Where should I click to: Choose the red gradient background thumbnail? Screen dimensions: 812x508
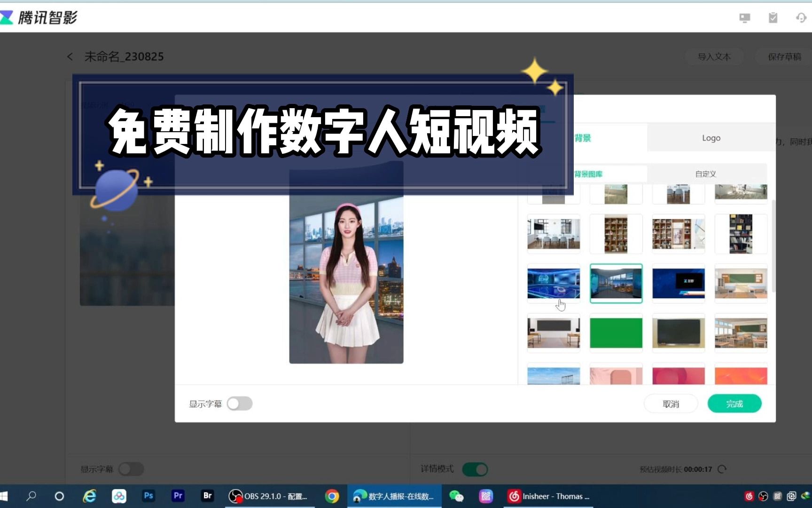click(679, 376)
